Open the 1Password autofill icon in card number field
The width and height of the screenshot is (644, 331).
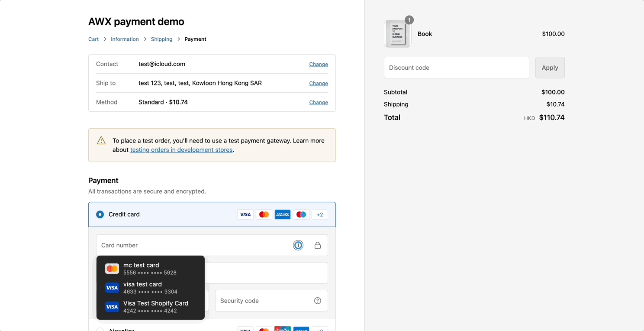pos(298,245)
